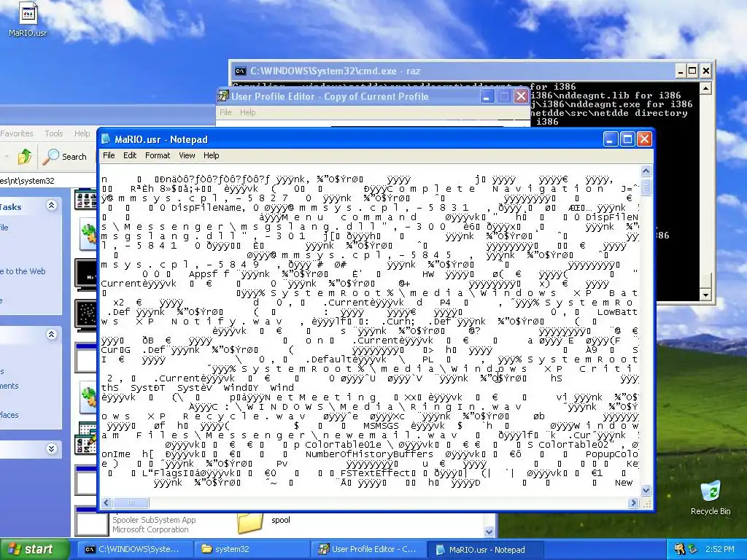The width and height of the screenshot is (747, 560).
Task: Select the spool folder icon in Explorer
Action: [250, 522]
